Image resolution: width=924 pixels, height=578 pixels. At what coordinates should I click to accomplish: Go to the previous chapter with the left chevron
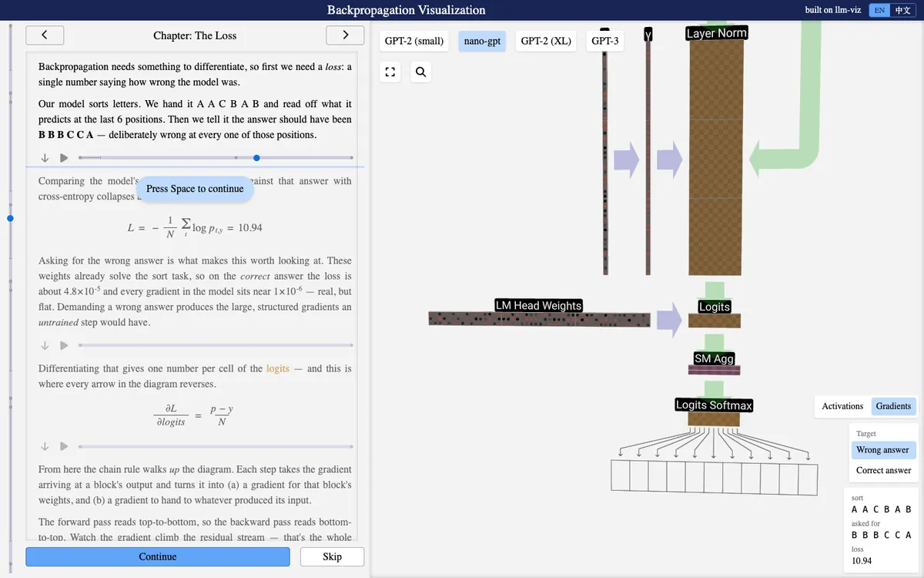tap(45, 35)
